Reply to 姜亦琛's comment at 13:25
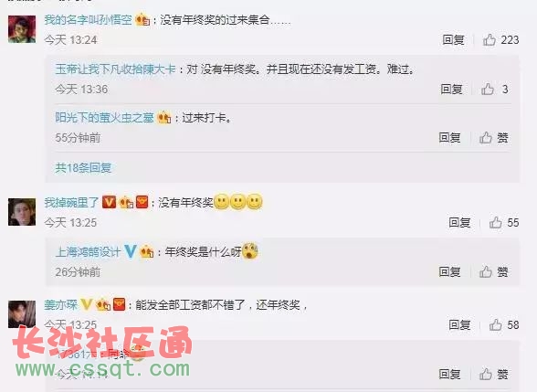Screen dimensions: 537x392 (459, 324)
